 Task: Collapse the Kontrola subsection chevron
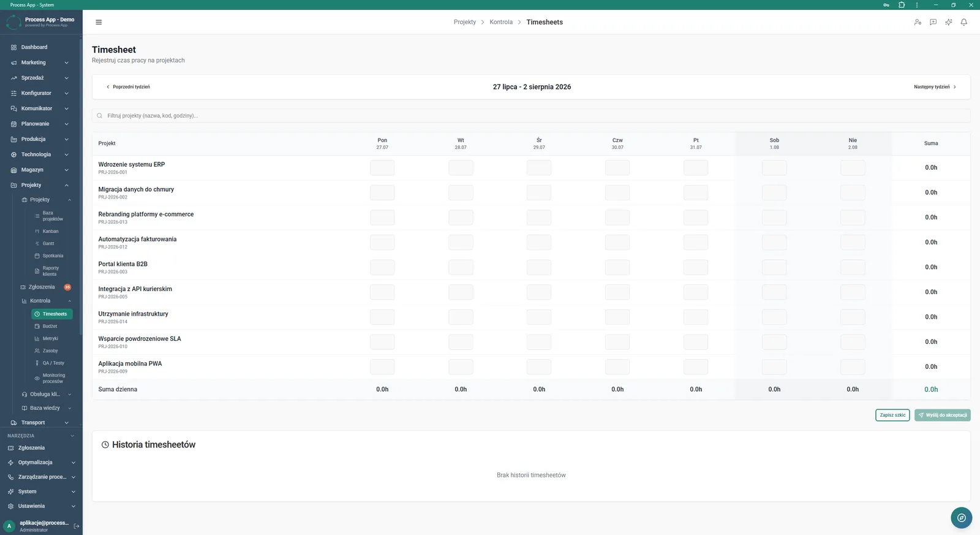coord(69,301)
